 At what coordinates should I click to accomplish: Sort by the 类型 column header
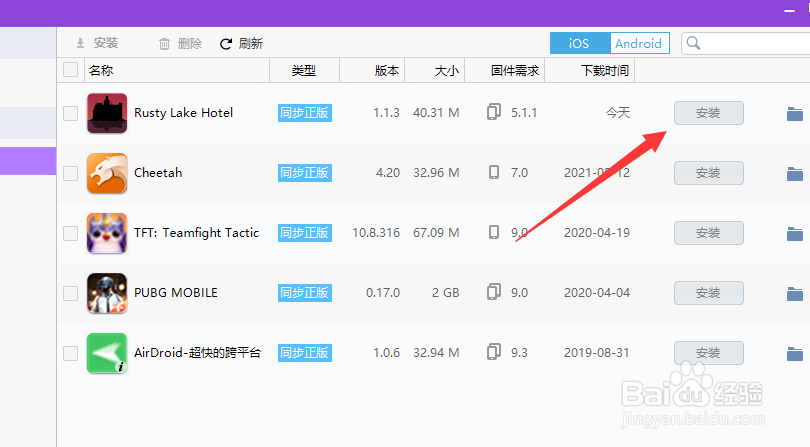coord(304,70)
